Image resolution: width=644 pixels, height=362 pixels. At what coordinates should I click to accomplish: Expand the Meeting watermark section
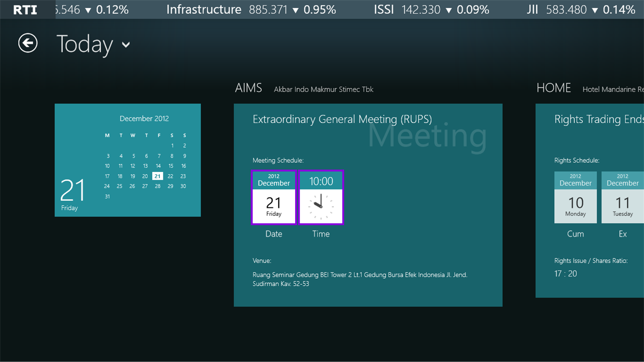(x=427, y=135)
